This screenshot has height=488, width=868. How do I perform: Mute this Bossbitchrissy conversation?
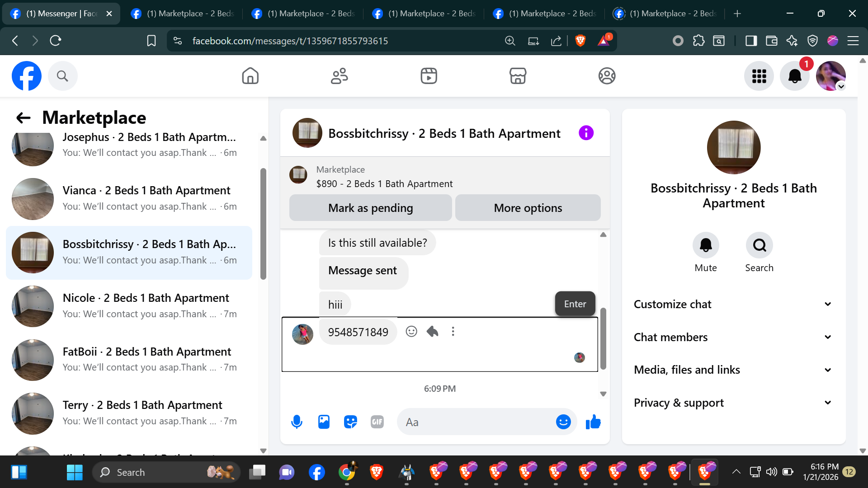click(x=705, y=245)
